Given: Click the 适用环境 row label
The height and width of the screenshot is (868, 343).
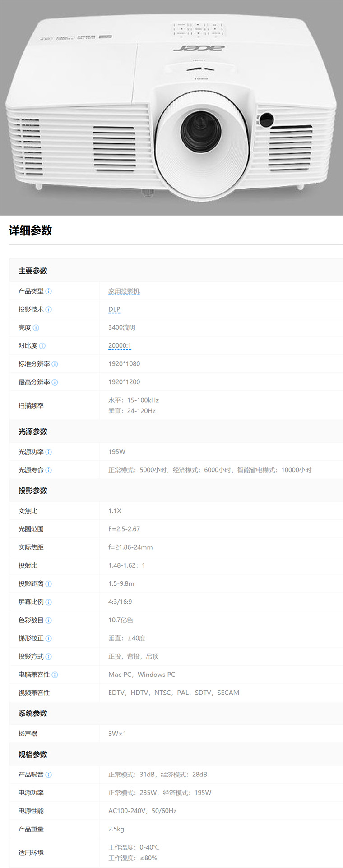Looking at the screenshot, I should (x=31, y=853).
